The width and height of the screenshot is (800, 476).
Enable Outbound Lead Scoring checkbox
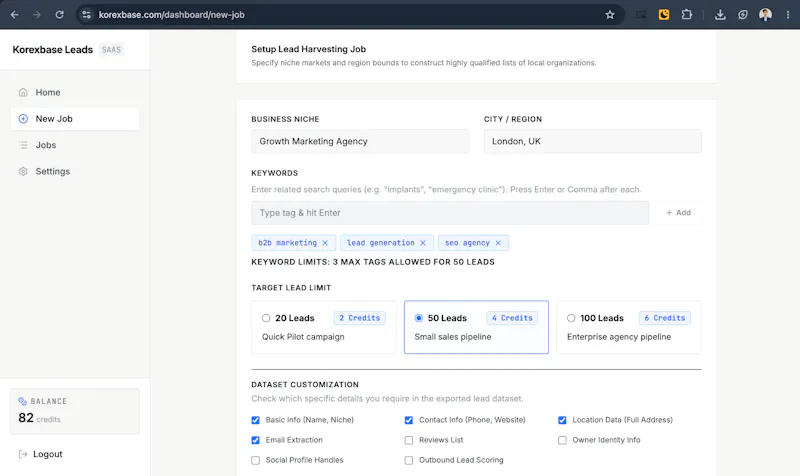click(409, 460)
